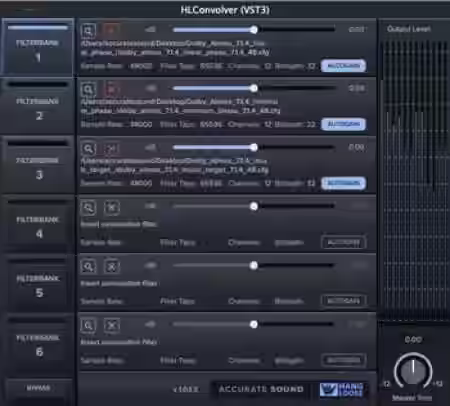Browse convolution files for Filterbank 4

pyautogui.click(x=88, y=208)
